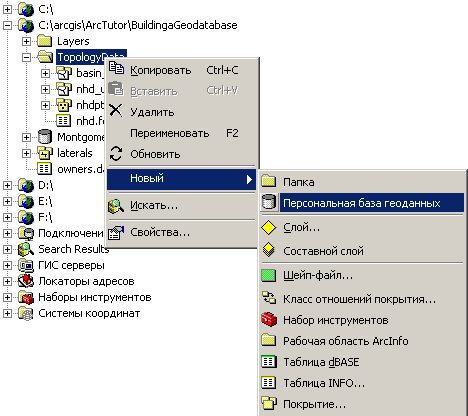Select C:\arcgis\ArcTutor\BuildingaGeodatabase connection label
This screenshot has width=468, height=416.
[138, 25]
